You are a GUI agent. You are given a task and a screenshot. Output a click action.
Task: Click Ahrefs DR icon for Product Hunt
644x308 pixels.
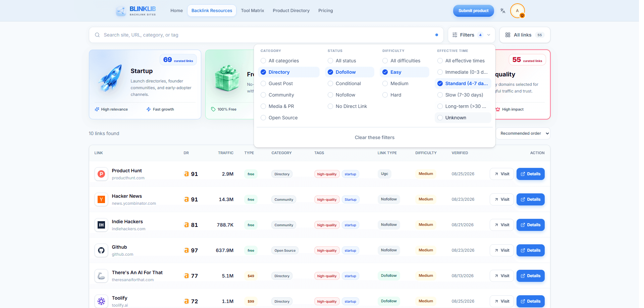[186, 174]
